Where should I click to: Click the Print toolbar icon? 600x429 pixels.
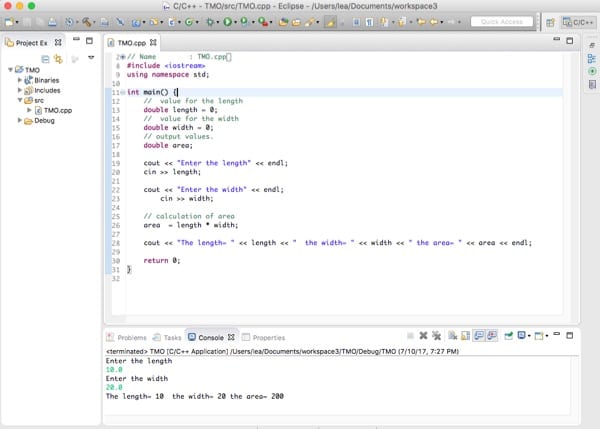(52, 22)
